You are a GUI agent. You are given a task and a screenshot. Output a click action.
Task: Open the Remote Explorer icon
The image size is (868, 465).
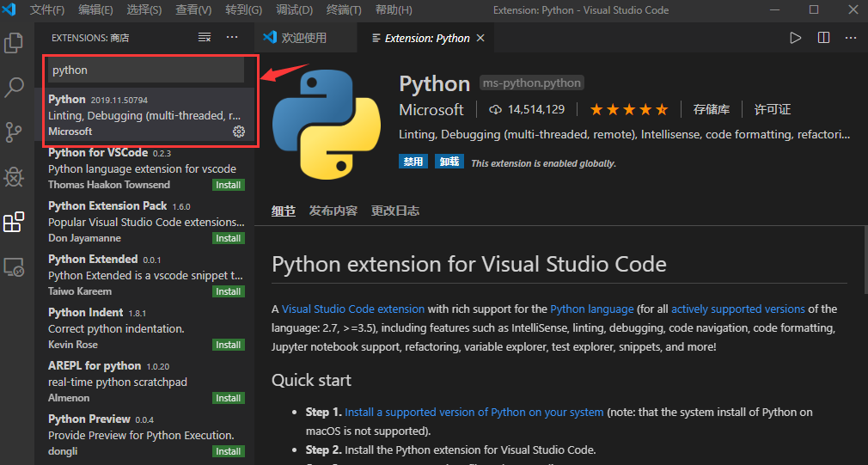pos(14,267)
